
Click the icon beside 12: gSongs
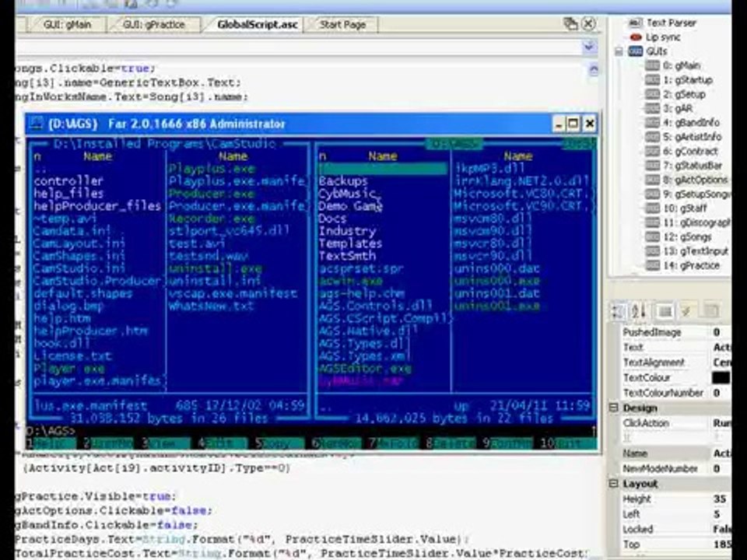tap(652, 236)
